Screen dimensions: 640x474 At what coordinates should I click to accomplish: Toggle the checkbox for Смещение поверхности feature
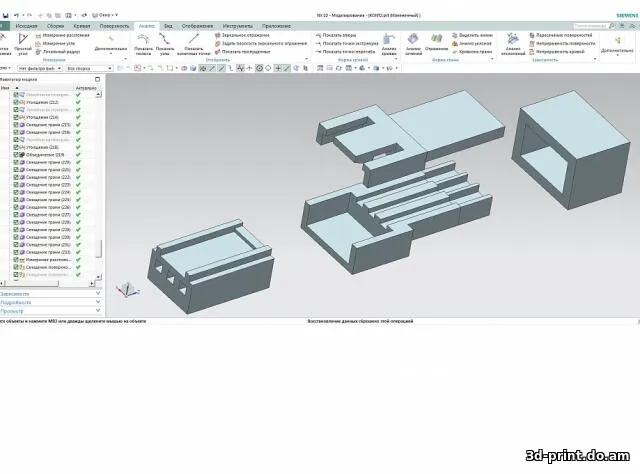[x=16, y=267]
